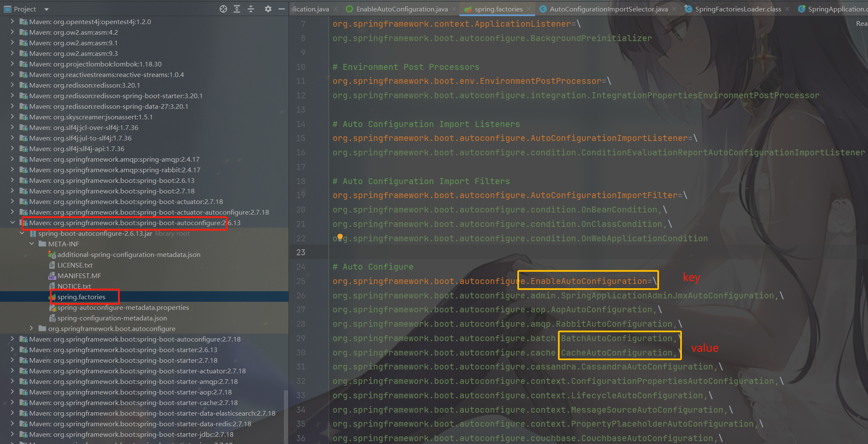Viewport: 868px width, 444px height.
Task: Select LICENSE.txt in META-INF
Action: click(75, 265)
